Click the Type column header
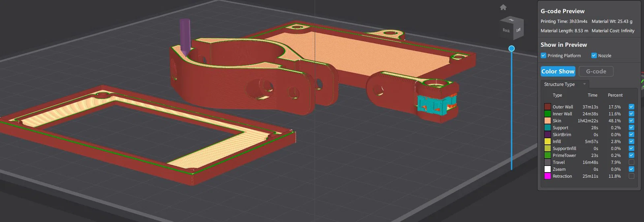 pos(557,95)
